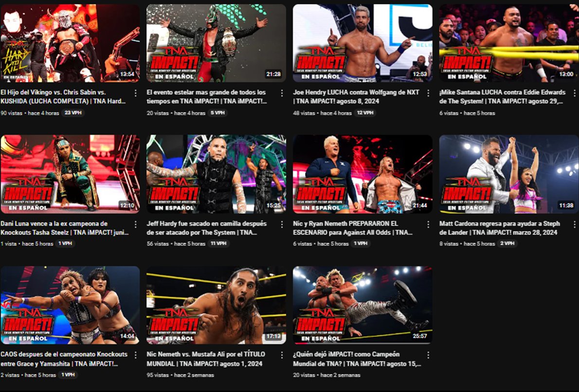Open three-dot menu for Dani Luna video
Viewport: 579px width, 392px height.
coord(136,224)
